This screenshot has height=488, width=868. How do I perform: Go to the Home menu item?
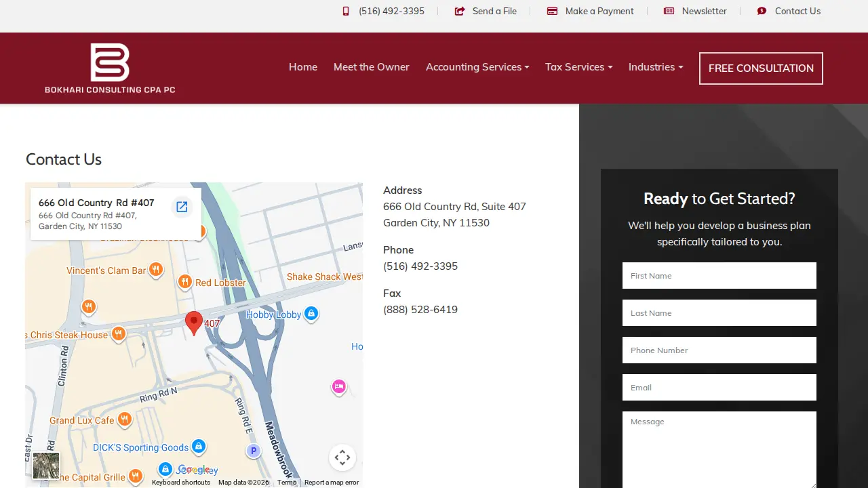point(303,67)
